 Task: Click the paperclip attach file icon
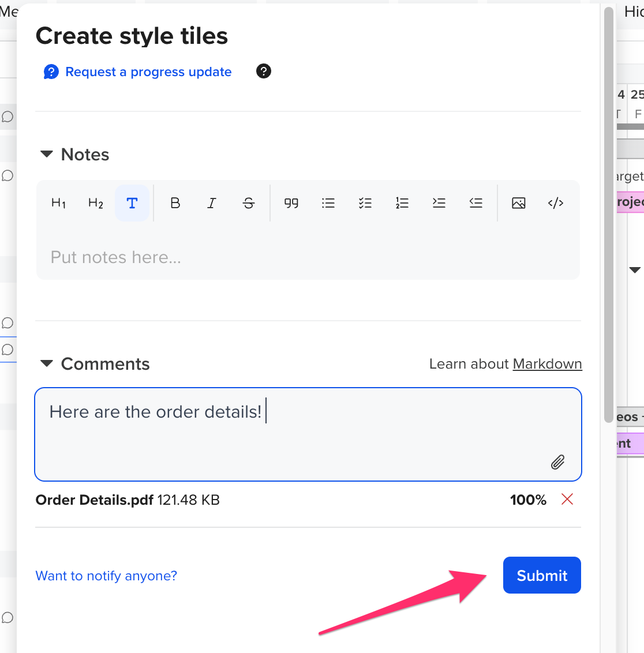(558, 462)
